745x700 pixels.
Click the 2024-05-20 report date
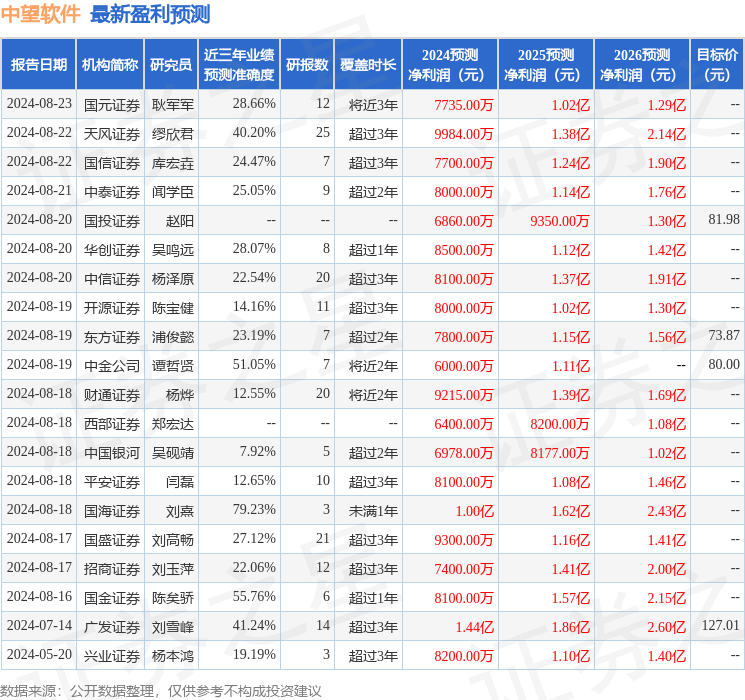click(x=39, y=654)
